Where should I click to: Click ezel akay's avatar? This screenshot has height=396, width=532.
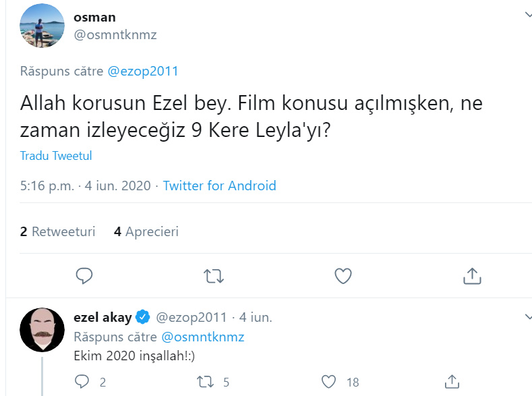click(42, 330)
